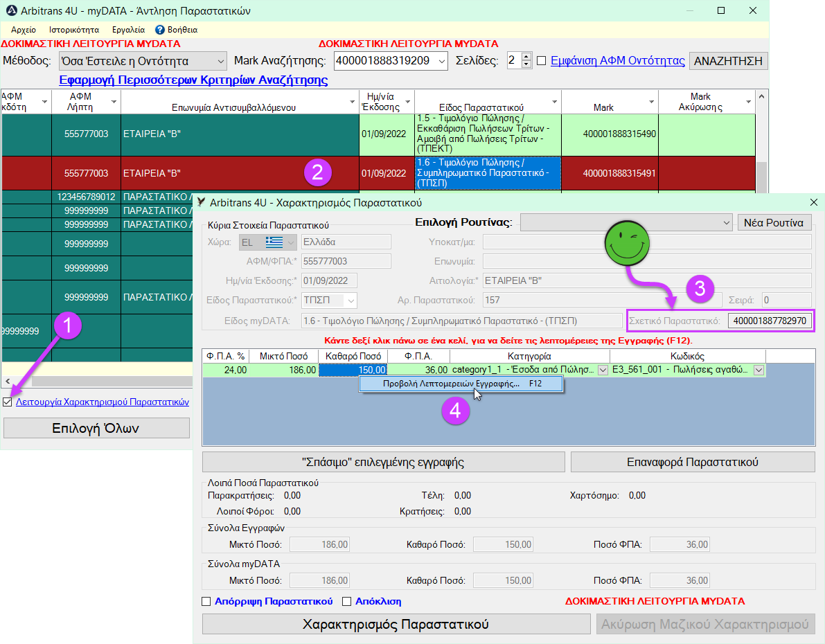Decrease the Σελίδες stepper value
Screen dimensions: 825x644
[526, 64]
